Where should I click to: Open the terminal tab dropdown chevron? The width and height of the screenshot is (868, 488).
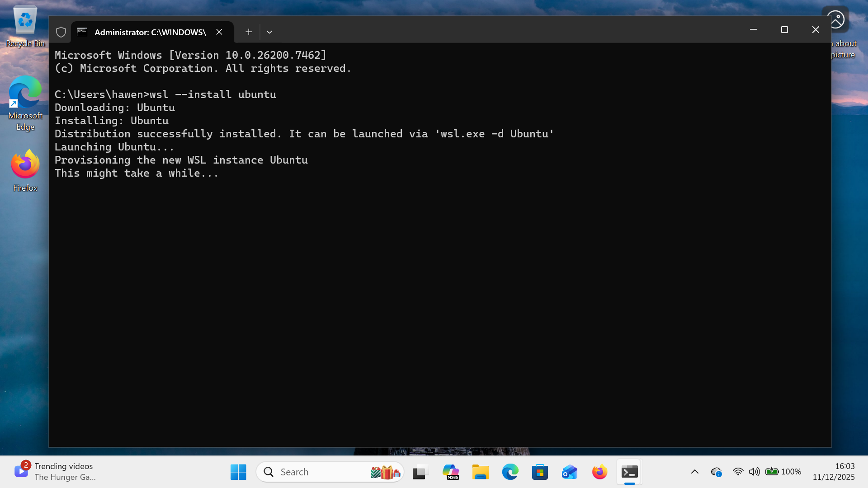click(269, 32)
